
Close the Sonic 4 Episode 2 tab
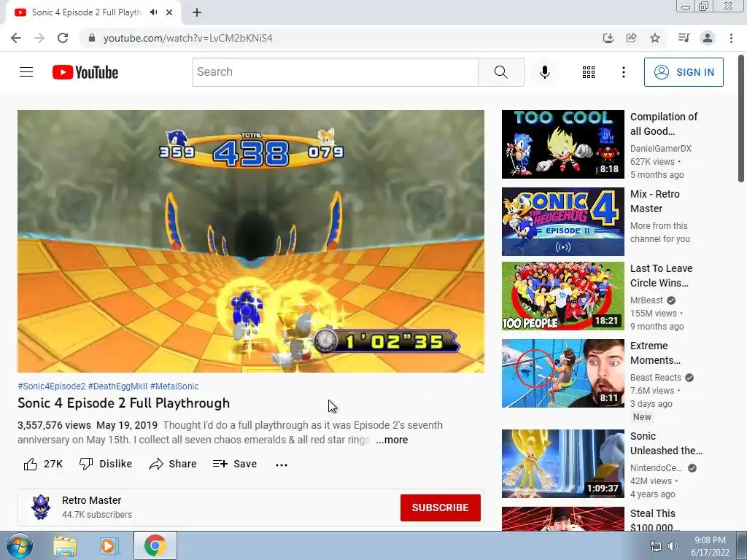(x=169, y=12)
